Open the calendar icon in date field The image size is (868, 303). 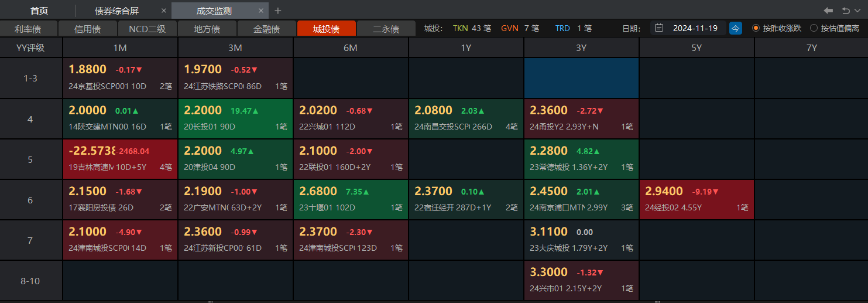pos(659,28)
